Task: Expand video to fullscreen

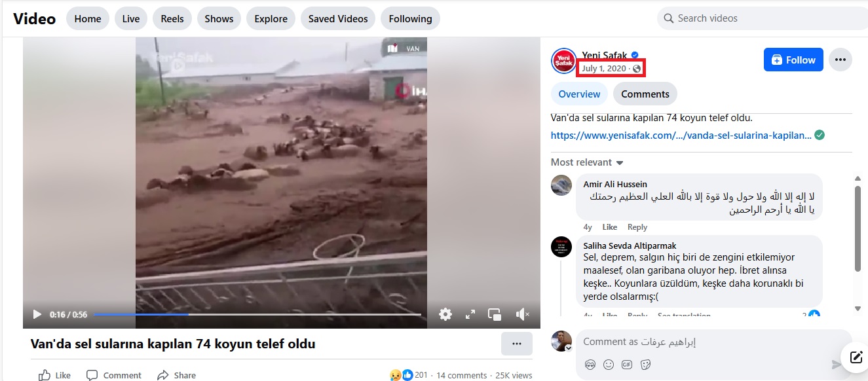Action: coord(470,314)
